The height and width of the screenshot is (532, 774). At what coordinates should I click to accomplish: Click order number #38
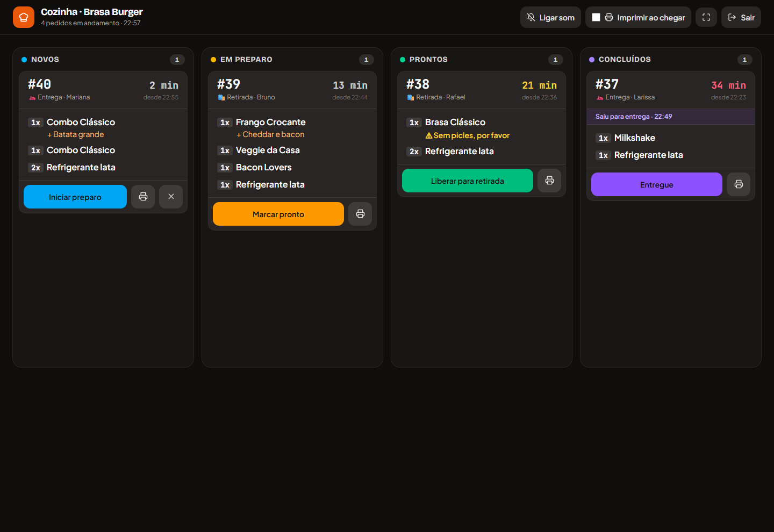tap(418, 84)
